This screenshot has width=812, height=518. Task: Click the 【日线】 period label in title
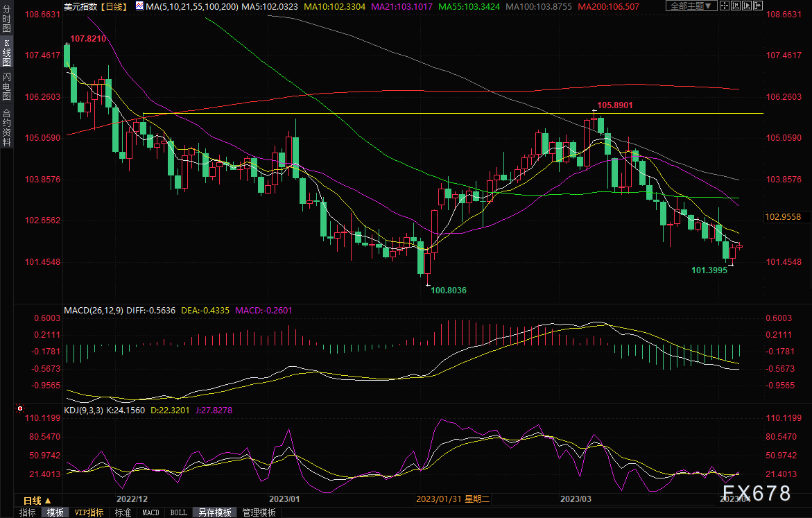click(x=112, y=6)
